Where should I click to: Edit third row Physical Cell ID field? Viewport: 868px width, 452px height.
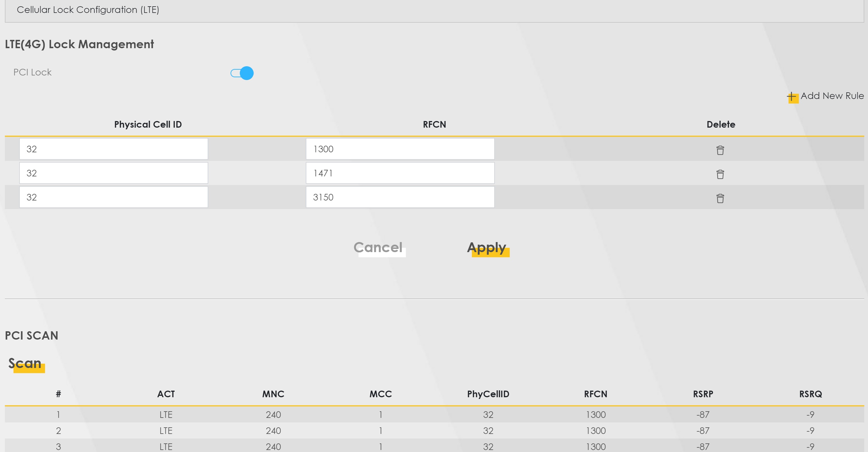[x=114, y=197]
